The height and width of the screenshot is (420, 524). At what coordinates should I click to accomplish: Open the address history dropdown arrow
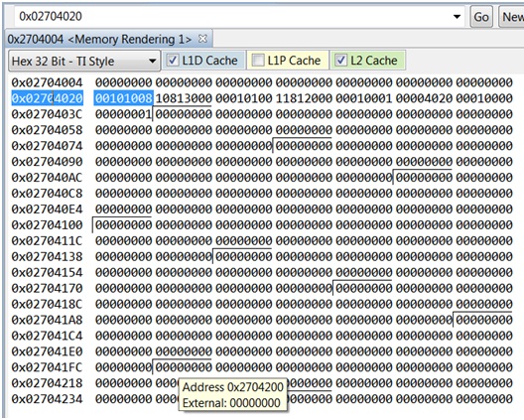coord(457,17)
